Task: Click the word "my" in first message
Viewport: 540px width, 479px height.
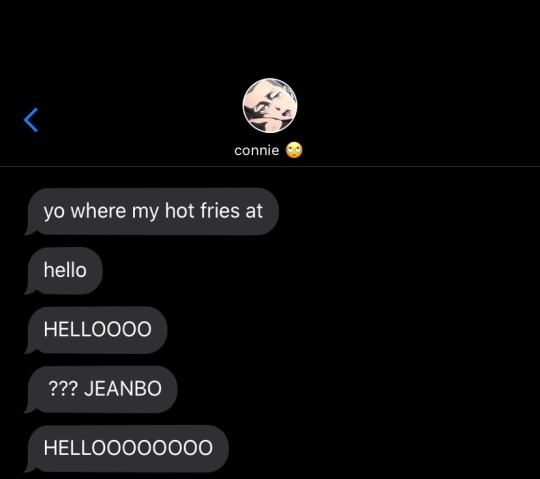Action: tap(145, 211)
